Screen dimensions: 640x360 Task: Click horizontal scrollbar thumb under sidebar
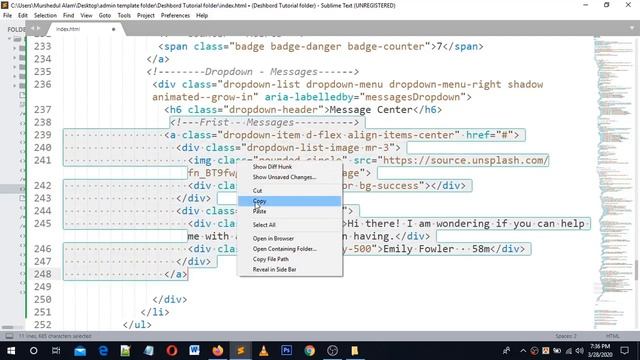7,327
